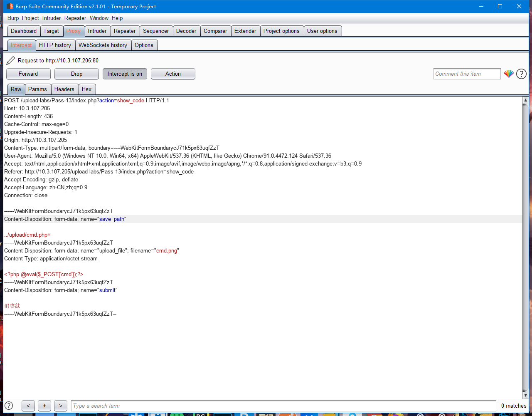
Task: Show the WebSockets history sub-tab
Action: tap(103, 45)
